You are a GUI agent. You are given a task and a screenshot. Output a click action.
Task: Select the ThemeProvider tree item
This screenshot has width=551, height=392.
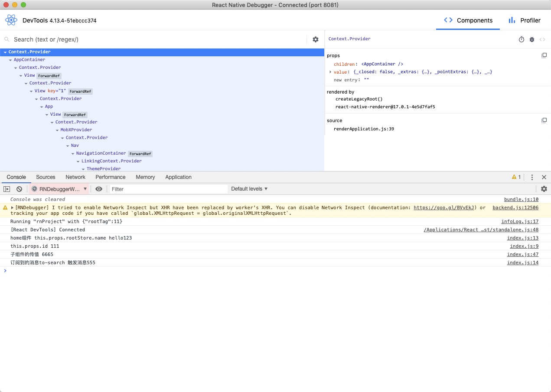click(x=104, y=169)
